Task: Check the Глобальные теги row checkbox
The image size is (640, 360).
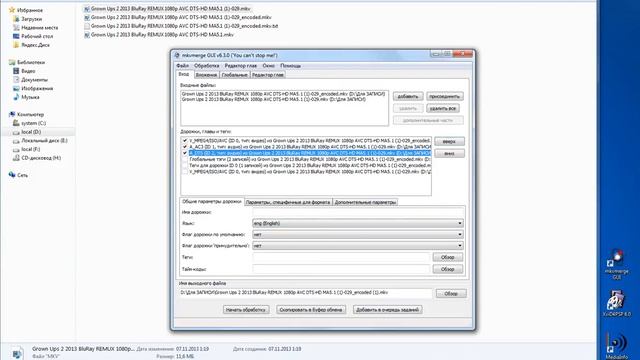Action: [x=184, y=159]
